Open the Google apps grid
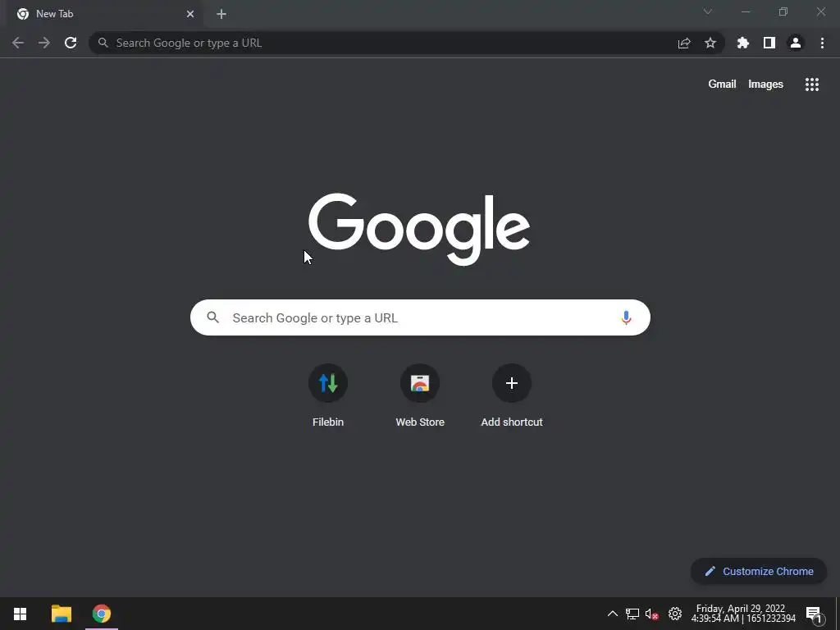 pyautogui.click(x=812, y=84)
